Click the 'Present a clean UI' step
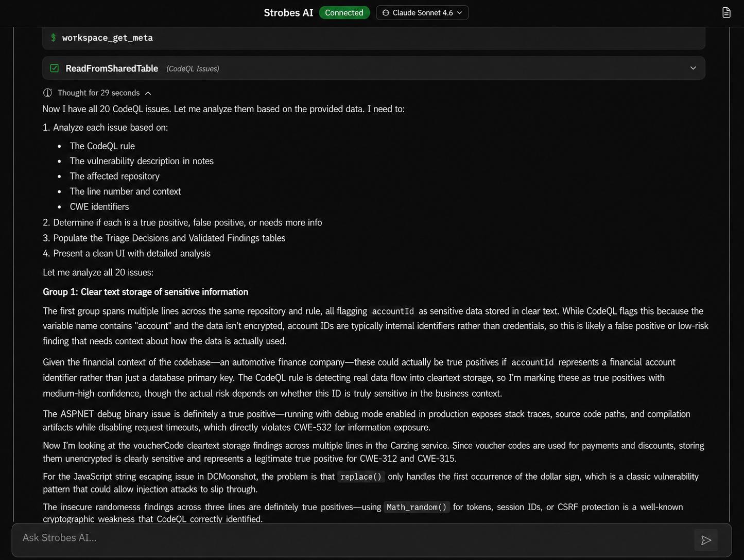 127,253
